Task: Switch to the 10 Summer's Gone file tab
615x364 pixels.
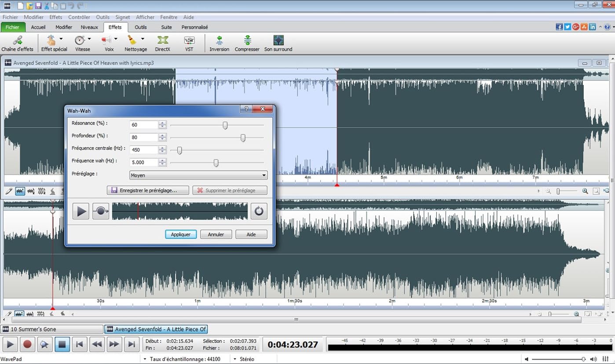Action: pos(52,329)
